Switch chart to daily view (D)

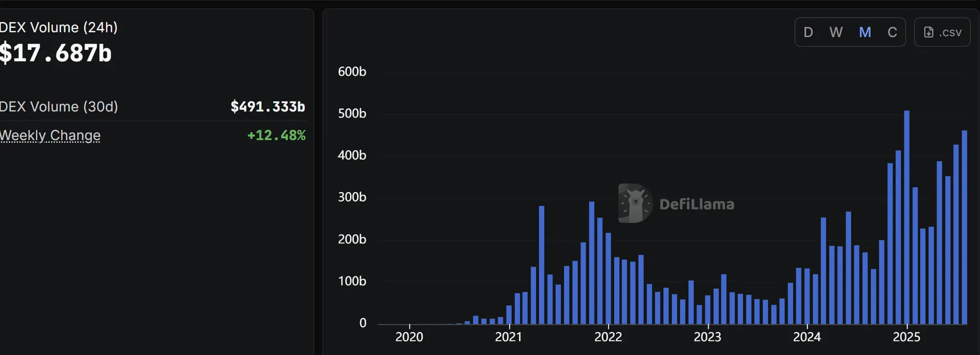click(808, 32)
